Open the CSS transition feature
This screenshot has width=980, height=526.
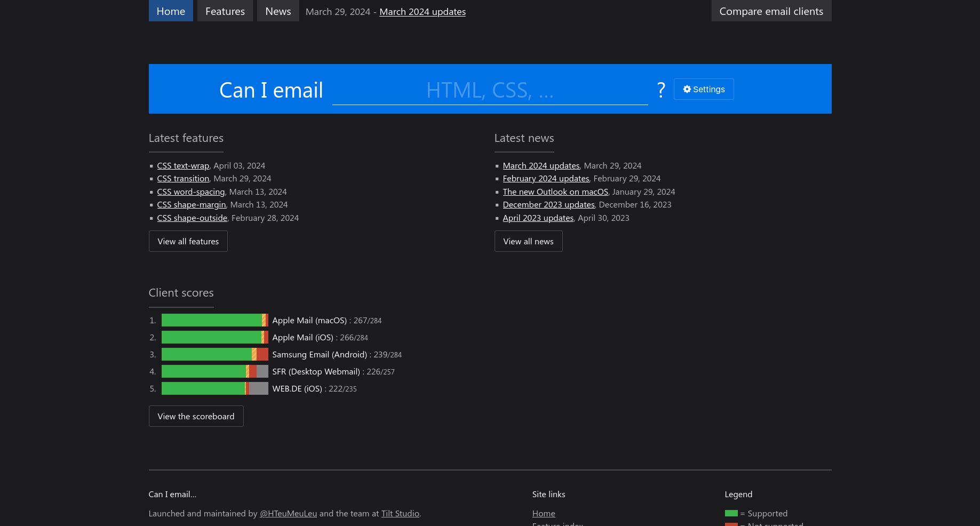[x=183, y=178]
